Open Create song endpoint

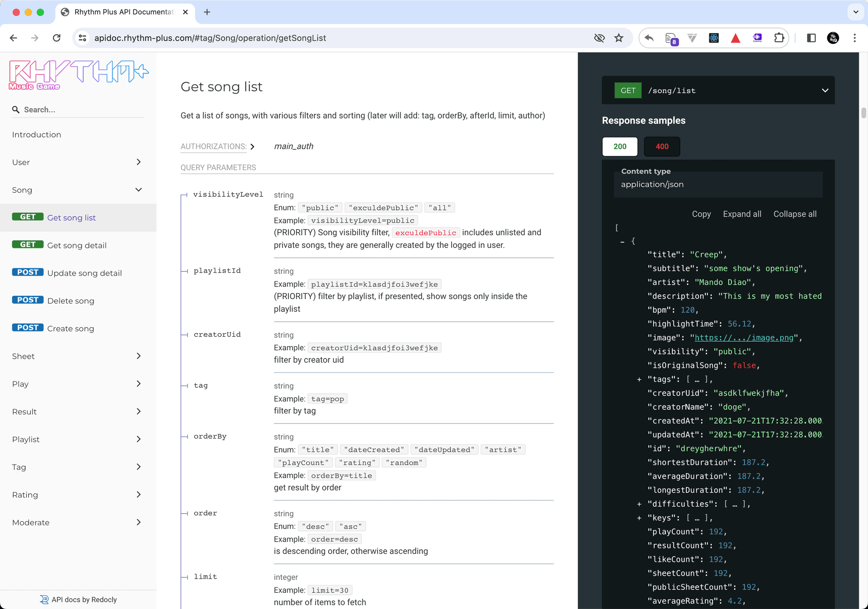click(x=78, y=328)
